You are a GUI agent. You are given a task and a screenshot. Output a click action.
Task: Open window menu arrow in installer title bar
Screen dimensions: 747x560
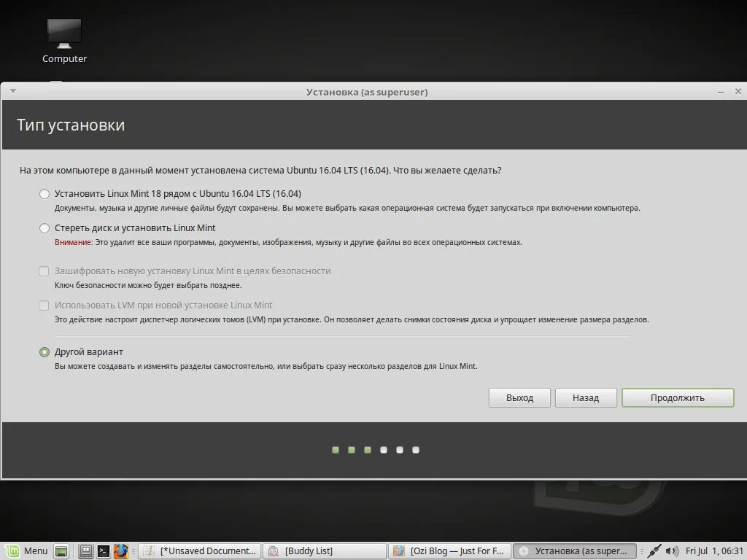13,90
